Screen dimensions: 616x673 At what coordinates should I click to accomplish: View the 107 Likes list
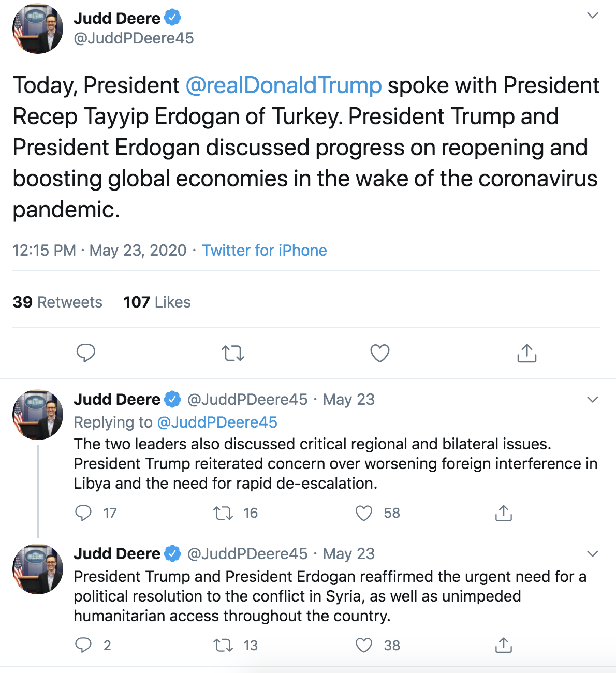pos(157,302)
